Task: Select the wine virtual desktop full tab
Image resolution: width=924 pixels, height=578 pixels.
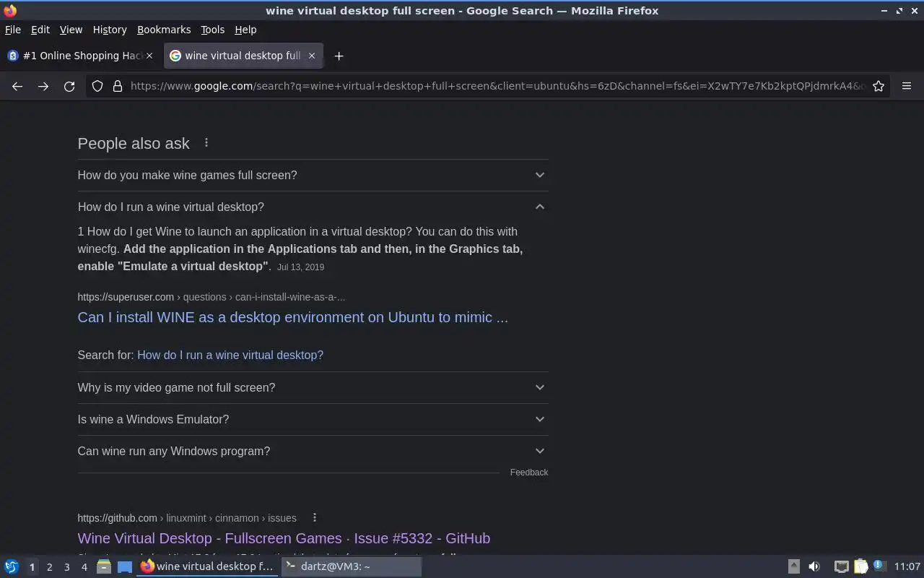Action: [243, 56]
